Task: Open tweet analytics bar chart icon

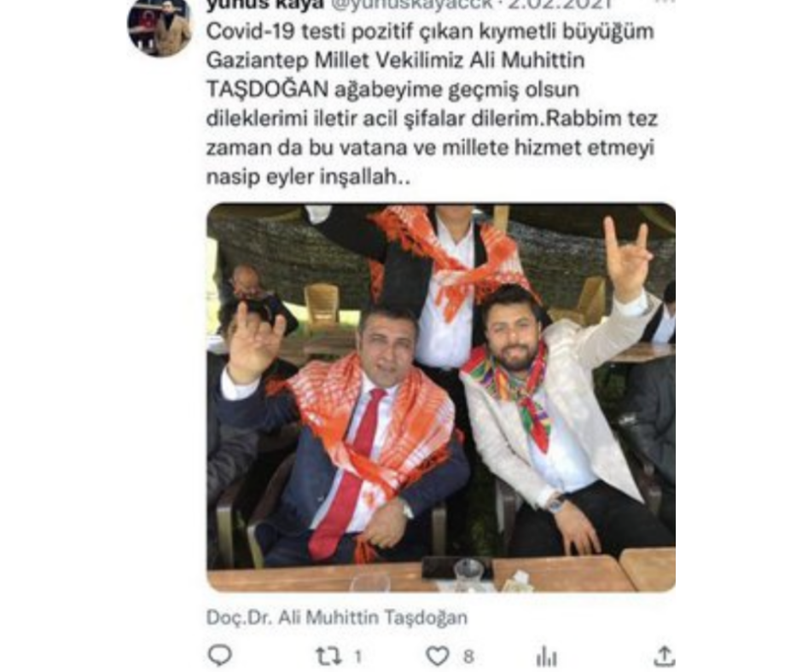Action: [546, 656]
